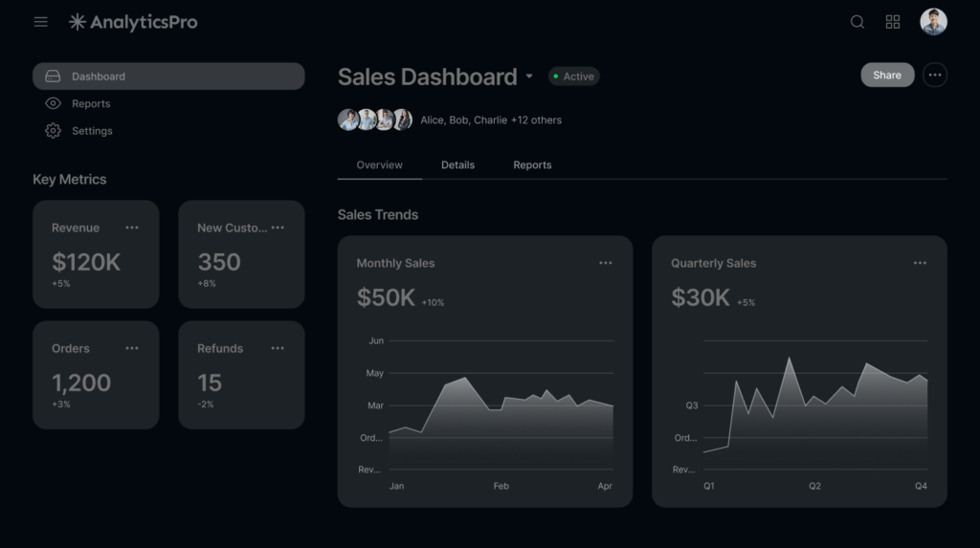Viewport: 980px width, 548px height.
Task: Open the user profile avatar
Action: (933, 22)
